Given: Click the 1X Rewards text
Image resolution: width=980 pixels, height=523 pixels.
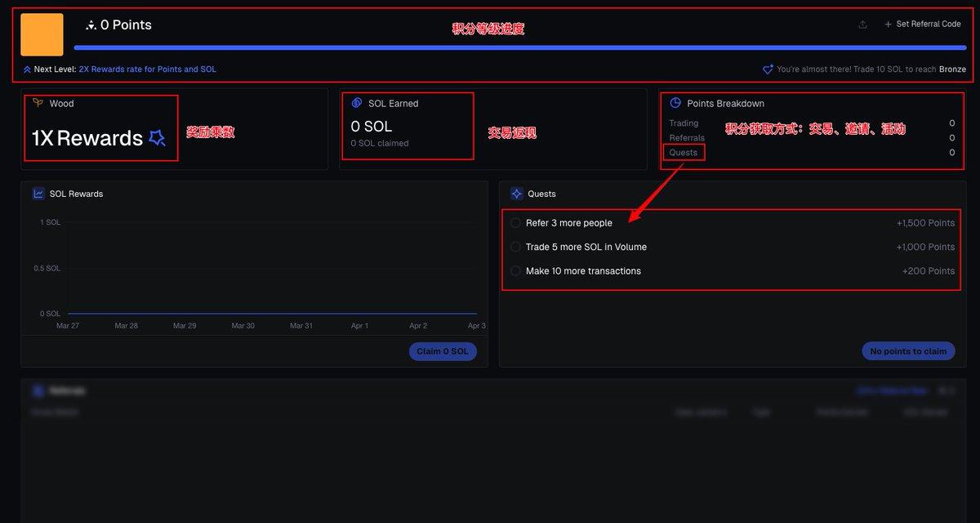Looking at the screenshot, I should (x=87, y=138).
